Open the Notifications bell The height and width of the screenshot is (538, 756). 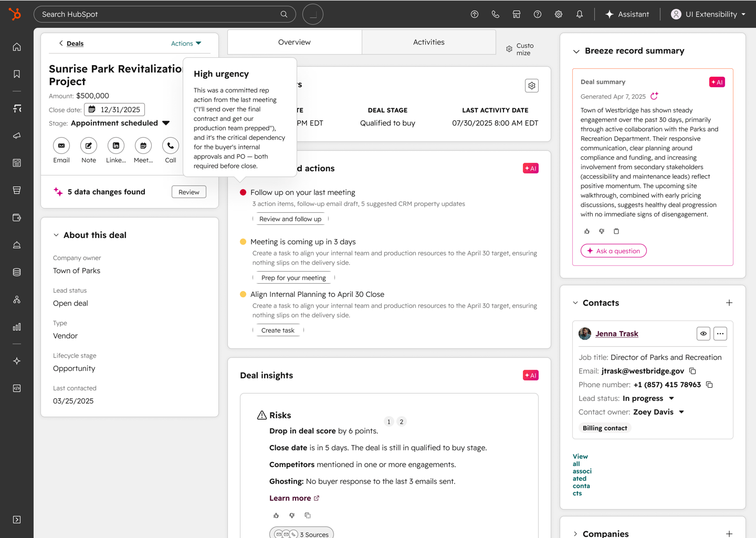[x=580, y=14]
